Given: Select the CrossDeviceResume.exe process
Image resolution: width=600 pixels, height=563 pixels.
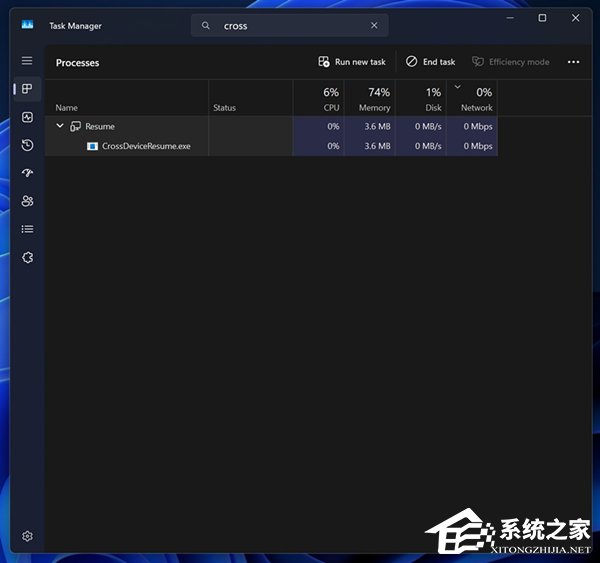Looking at the screenshot, I should [271, 146].
